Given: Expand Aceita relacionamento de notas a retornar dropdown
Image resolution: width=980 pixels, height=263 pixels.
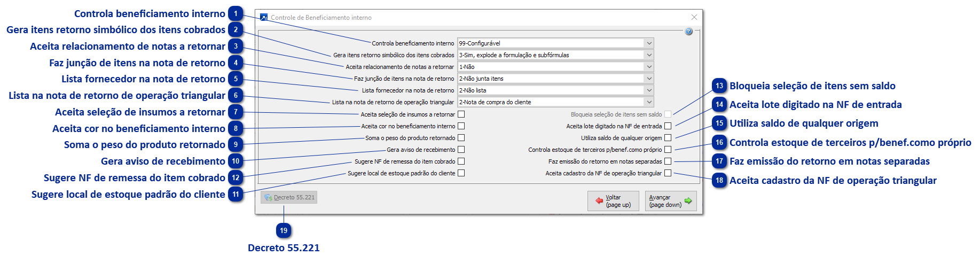Looking at the screenshot, I should pos(649,67).
